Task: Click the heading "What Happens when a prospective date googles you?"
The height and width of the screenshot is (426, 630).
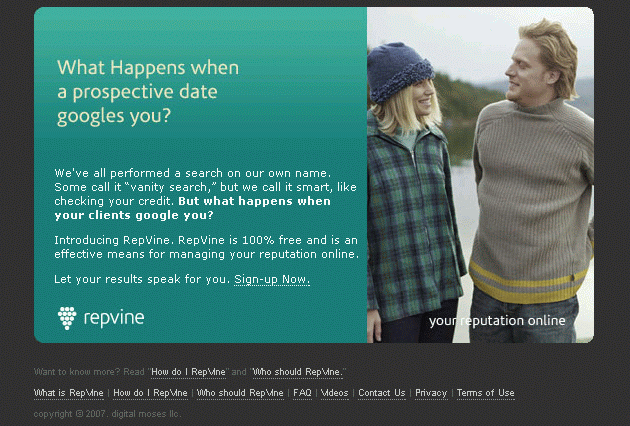Action: point(148,92)
